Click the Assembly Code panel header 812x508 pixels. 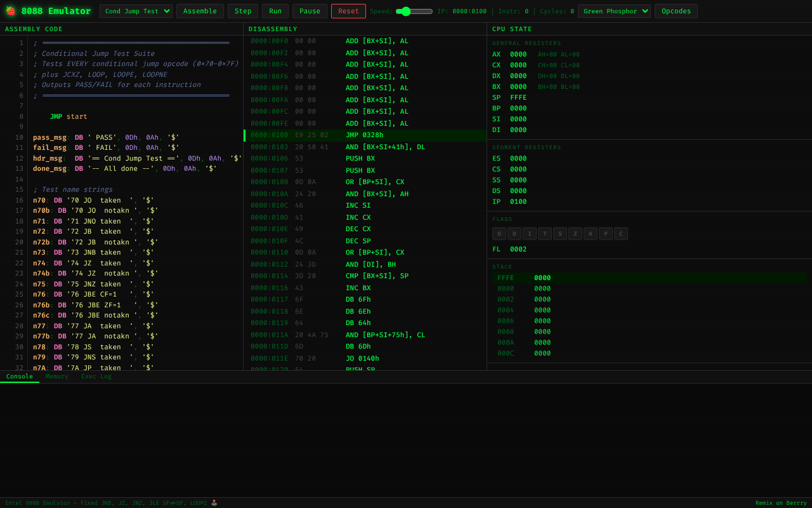[x=121, y=29]
